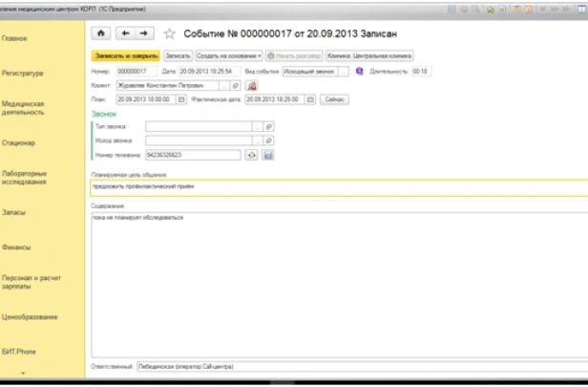Screen dimensions: 588x387
Task: Open selection for Вид события field
Action: point(345,71)
